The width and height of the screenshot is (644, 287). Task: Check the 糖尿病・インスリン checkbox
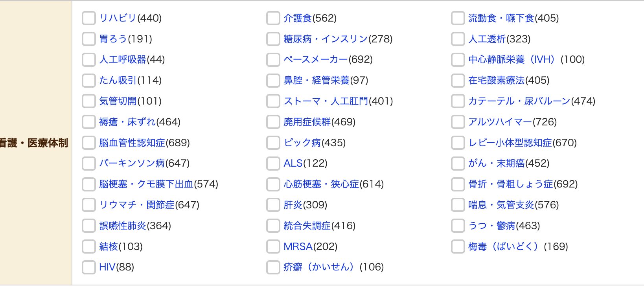click(x=273, y=39)
